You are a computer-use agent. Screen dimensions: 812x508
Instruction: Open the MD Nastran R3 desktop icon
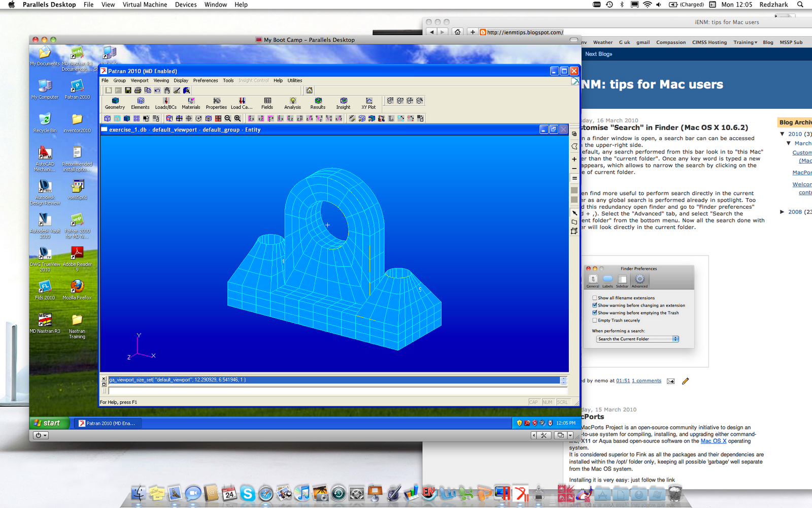pyautogui.click(x=45, y=323)
